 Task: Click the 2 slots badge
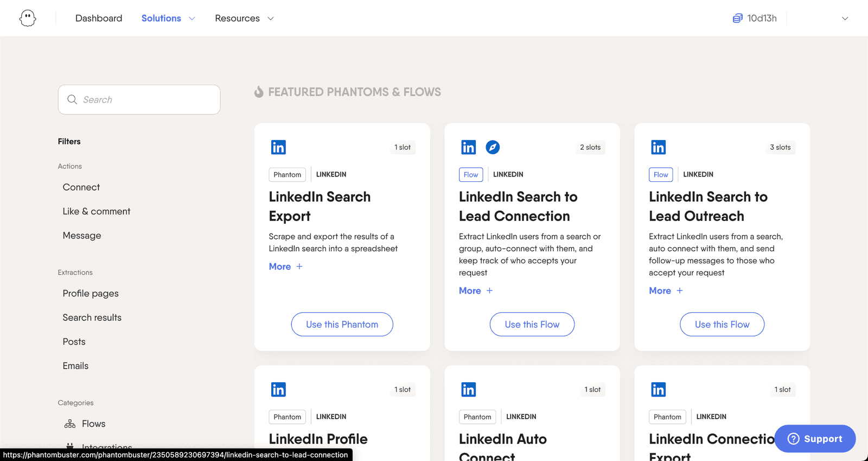[590, 147]
